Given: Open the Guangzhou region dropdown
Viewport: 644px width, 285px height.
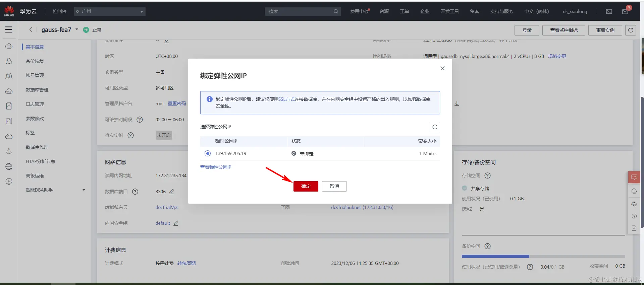Looking at the screenshot, I should (110, 11).
